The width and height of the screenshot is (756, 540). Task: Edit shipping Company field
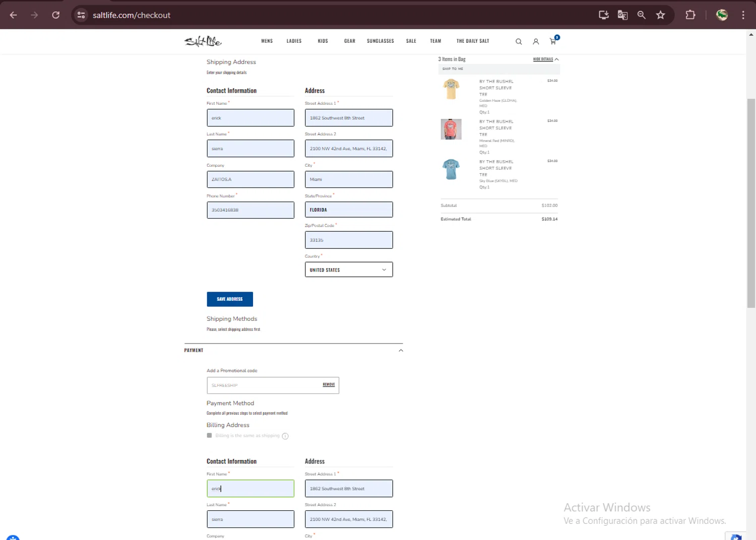(250, 179)
